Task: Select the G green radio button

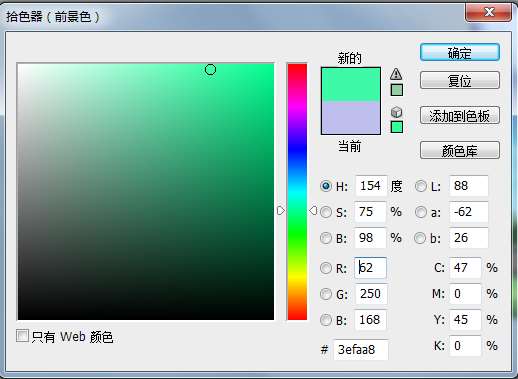Action: tap(326, 294)
